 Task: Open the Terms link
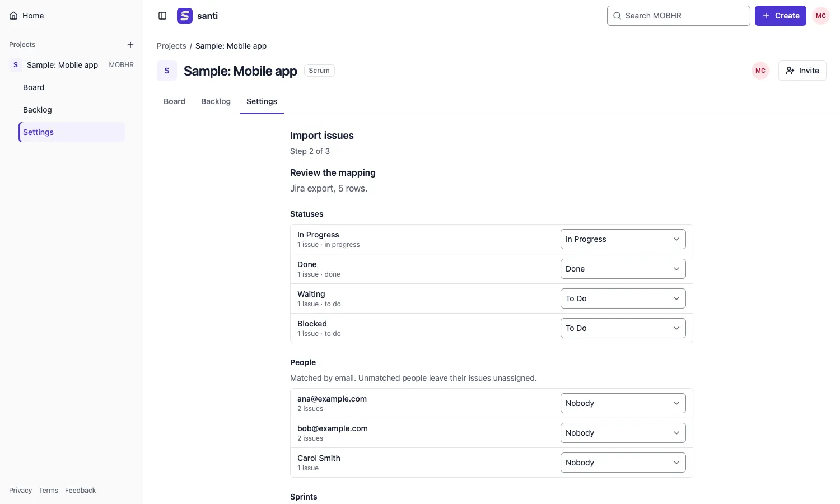point(48,491)
